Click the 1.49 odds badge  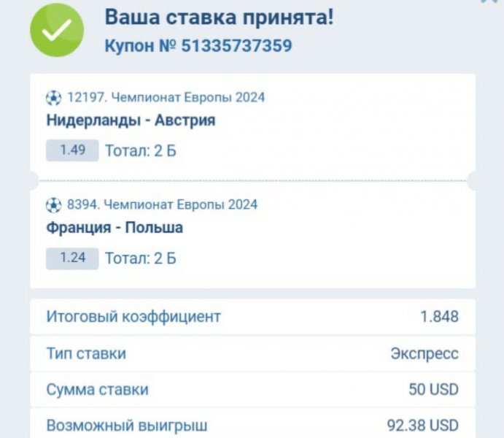(72, 150)
